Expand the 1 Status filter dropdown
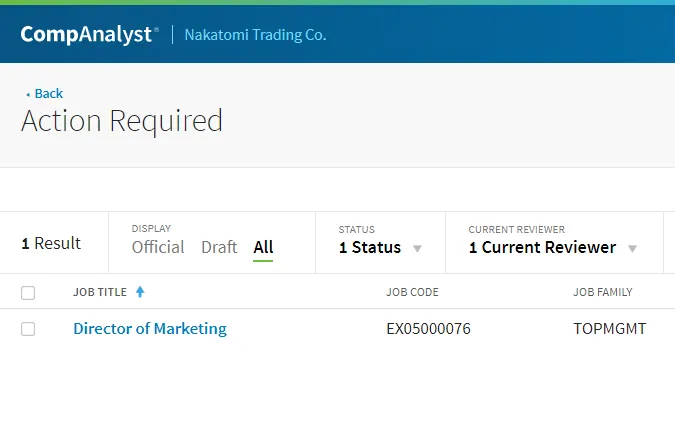 tap(380, 248)
